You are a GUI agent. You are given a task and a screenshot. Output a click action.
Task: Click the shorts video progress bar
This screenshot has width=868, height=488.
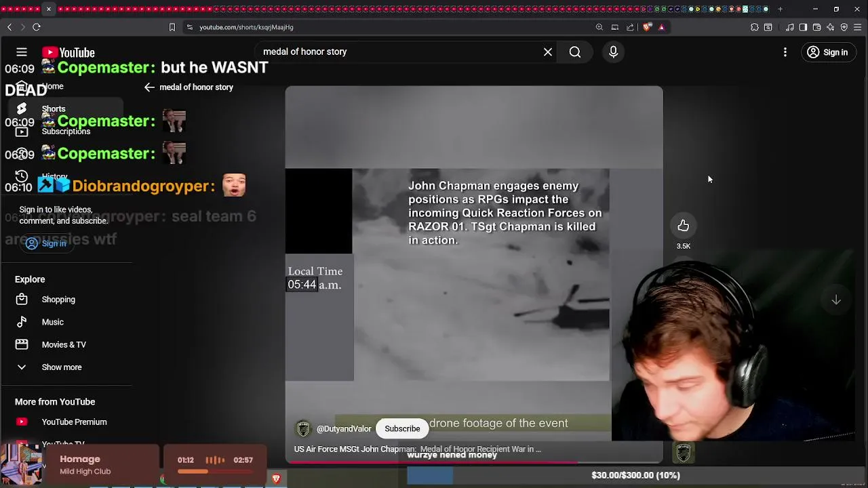tap(473, 462)
